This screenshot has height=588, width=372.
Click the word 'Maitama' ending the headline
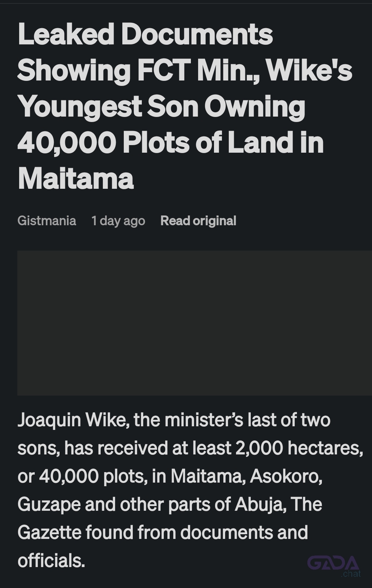click(x=75, y=178)
